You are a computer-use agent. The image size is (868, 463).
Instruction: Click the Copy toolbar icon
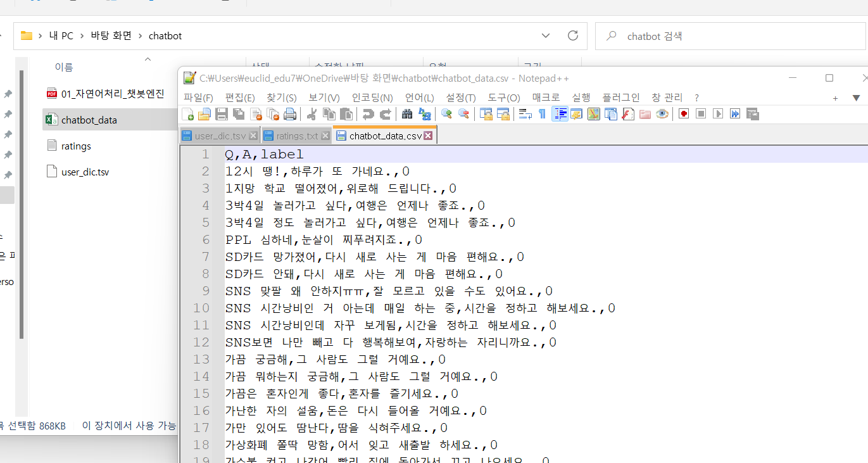tap(329, 114)
